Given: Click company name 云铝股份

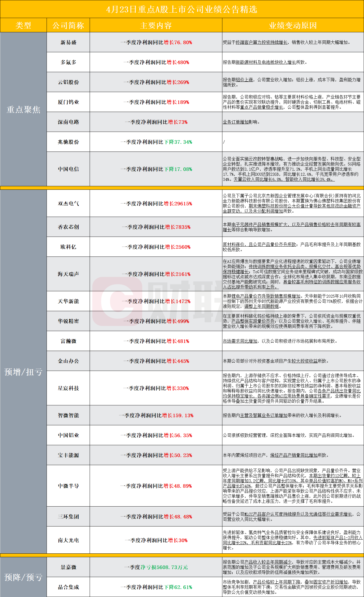Looking at the screenshot, I should [68, 82].
